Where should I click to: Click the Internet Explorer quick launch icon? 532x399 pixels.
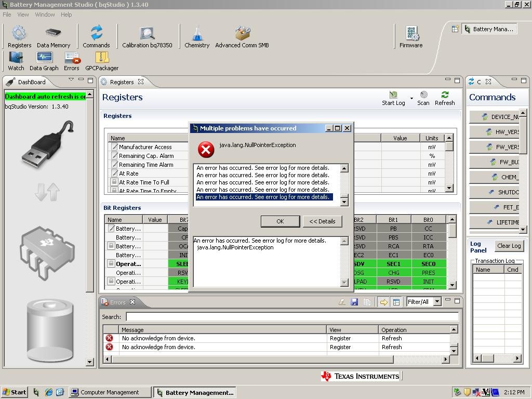tap(49, 392)
